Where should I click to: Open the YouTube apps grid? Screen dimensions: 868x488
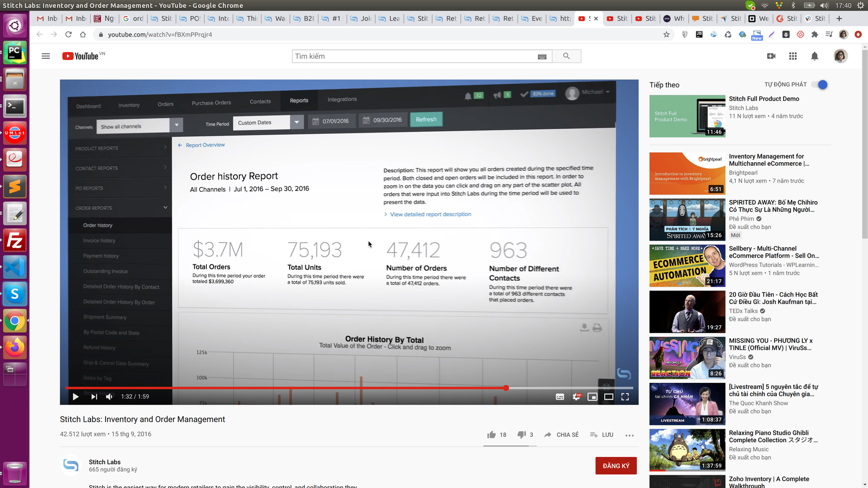pyautogui.click(x=793, y=56)
